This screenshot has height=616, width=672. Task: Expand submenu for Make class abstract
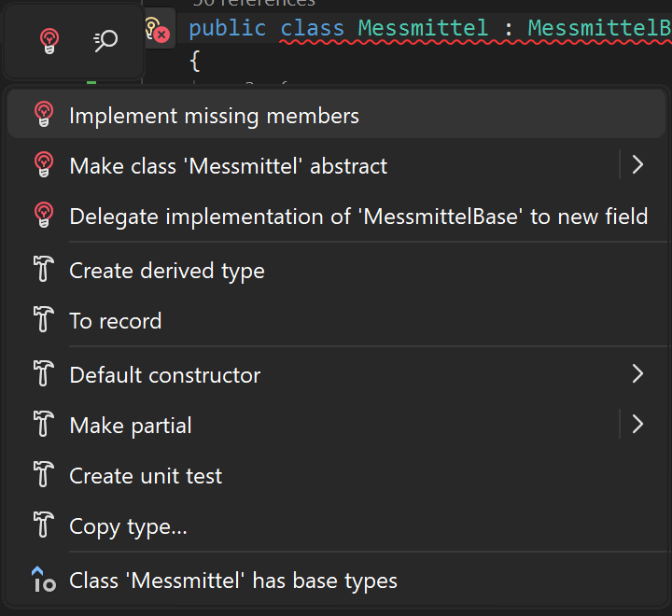[637, 164]
